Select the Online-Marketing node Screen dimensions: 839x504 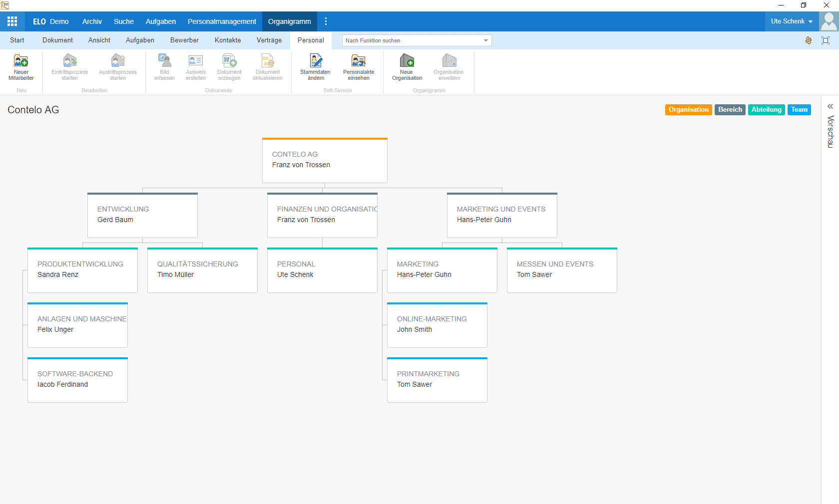pos(437,325)
